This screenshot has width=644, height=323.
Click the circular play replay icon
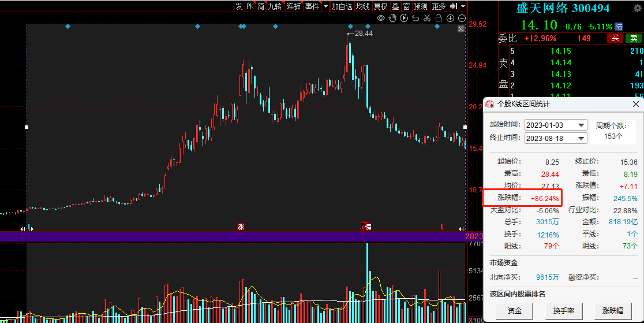(404, 18)
